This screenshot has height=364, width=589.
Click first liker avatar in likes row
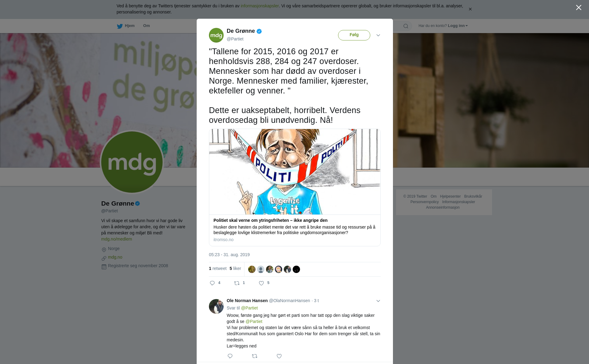click(x=252, y=269)
